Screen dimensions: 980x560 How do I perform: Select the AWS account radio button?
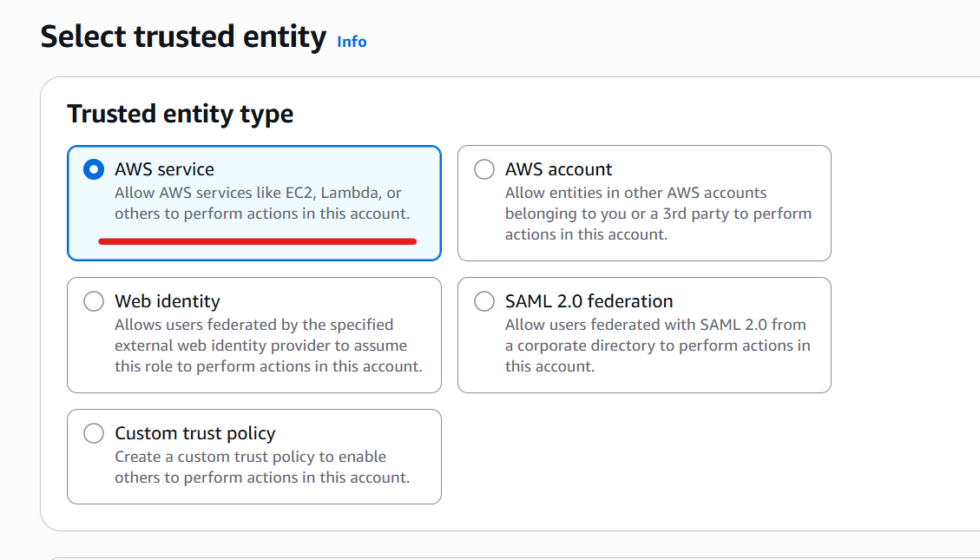click(484, 169)
